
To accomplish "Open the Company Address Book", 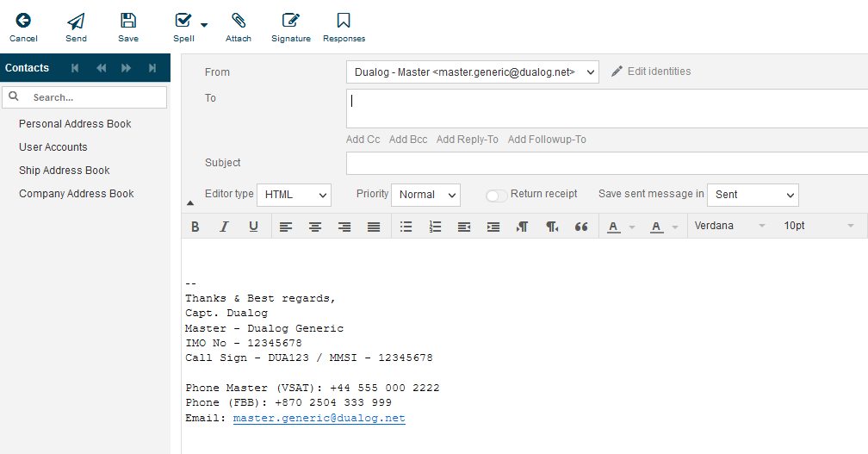I will click(x=77, y=194).
